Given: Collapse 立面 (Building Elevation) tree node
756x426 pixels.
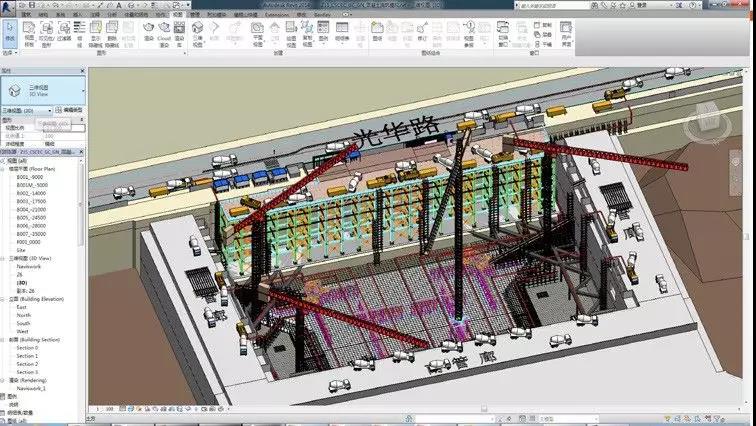Looking at the screenshot, I should (4, 299).
